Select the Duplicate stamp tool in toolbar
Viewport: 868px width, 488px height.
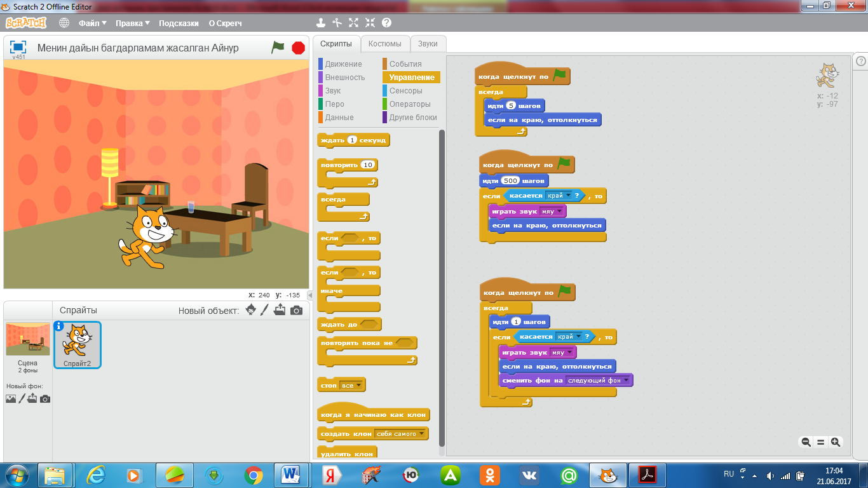[321, 23]
